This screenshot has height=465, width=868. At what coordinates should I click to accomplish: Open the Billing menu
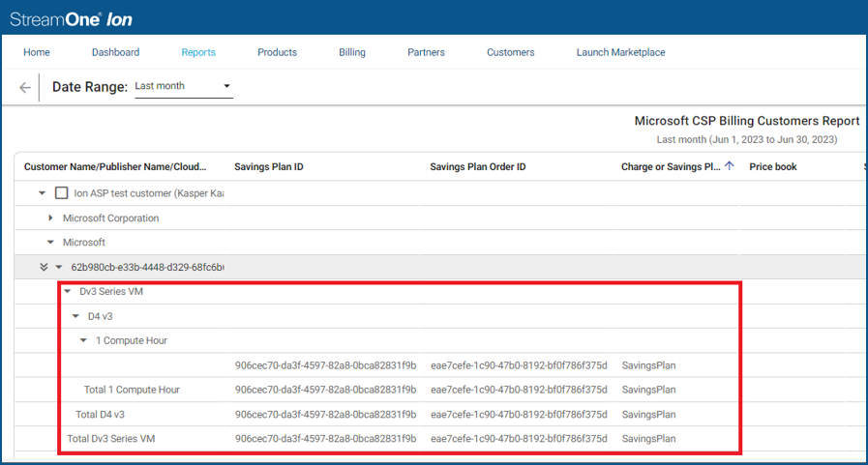pyautogui.click(x=352, y=52)
